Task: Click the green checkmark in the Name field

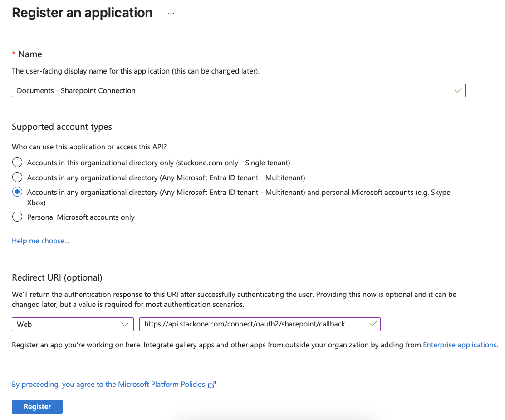Action: pos(458,90)
